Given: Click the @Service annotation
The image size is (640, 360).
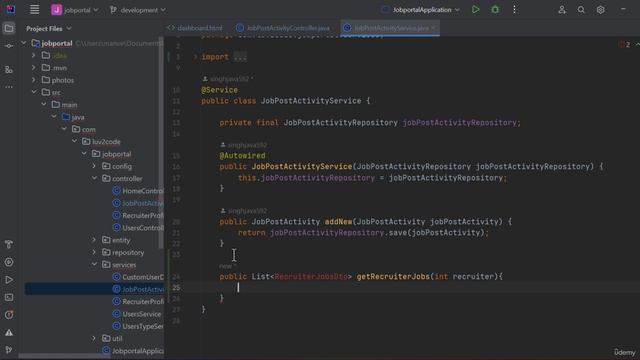Looking at the screenshot, I should 220,90.
